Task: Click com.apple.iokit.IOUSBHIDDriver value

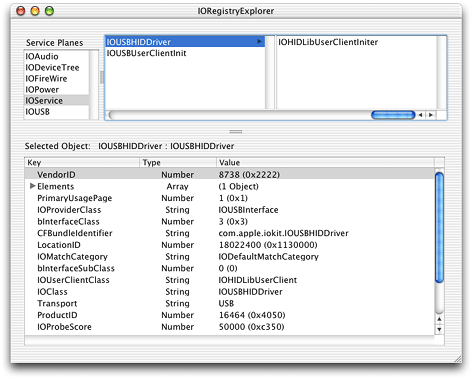Action: click(283, 233)
